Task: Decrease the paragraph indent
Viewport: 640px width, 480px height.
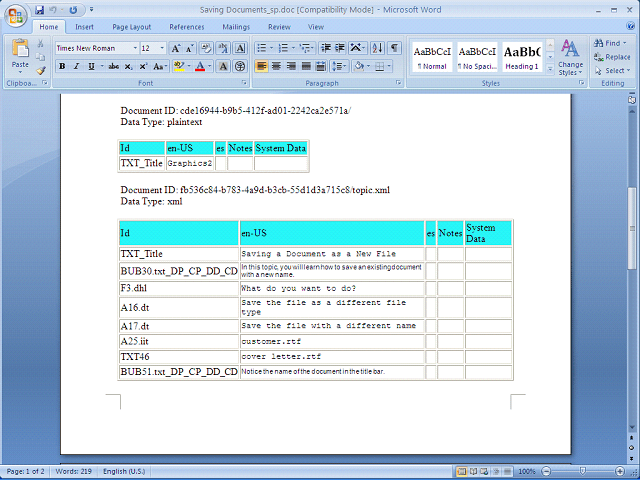Action: [326, 48]
